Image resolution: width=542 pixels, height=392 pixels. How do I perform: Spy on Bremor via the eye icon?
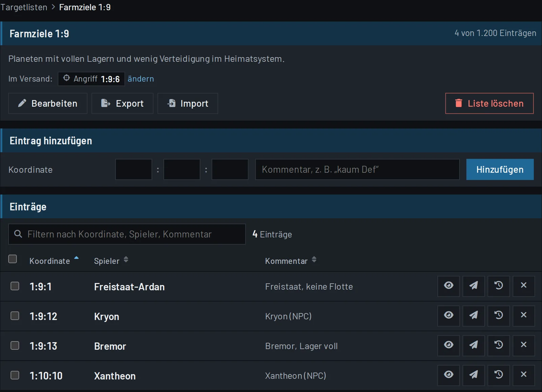coord(449,346)
